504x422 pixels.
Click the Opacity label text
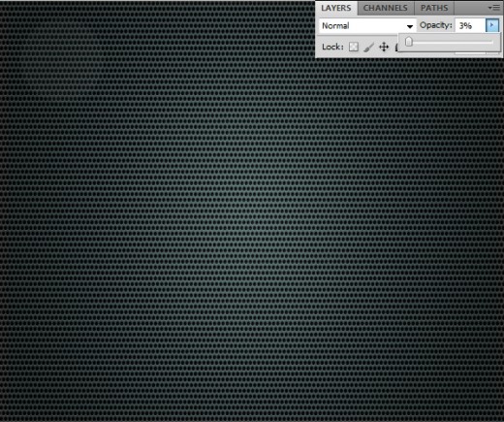click(435, 25)
